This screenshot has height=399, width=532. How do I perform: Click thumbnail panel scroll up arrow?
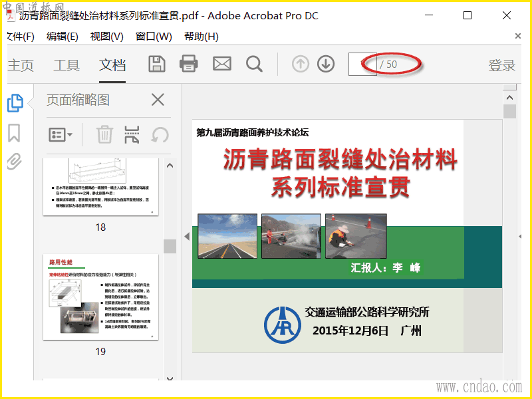[170, 166]
